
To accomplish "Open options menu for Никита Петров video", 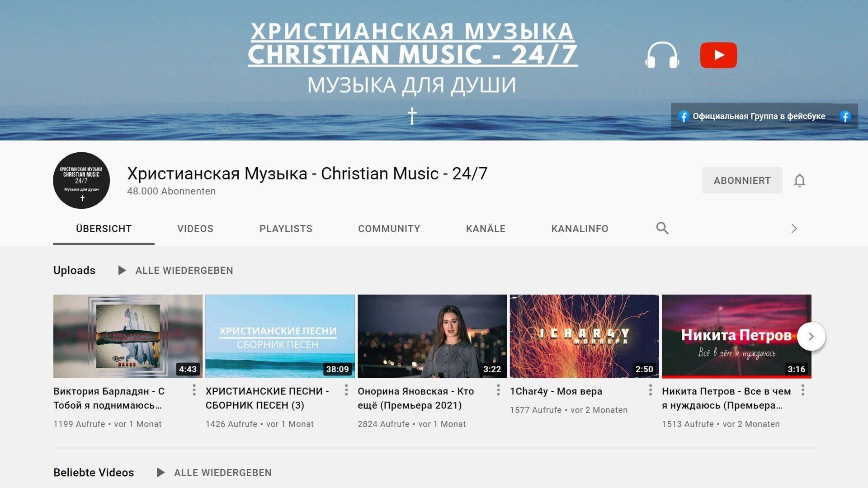I will (x=803, y=390).
